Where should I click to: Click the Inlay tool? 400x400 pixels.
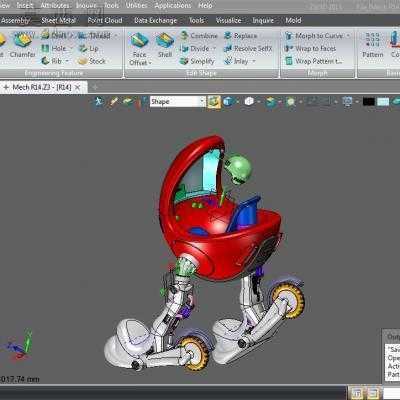(x=236, y=61)
